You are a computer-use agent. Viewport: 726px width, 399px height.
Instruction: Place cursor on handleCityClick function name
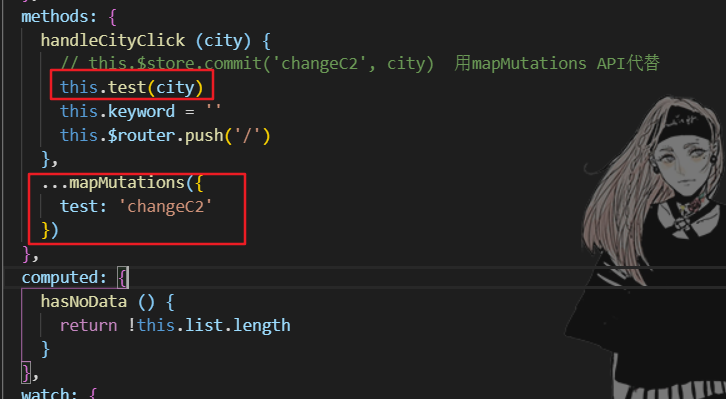click(113, 40)
